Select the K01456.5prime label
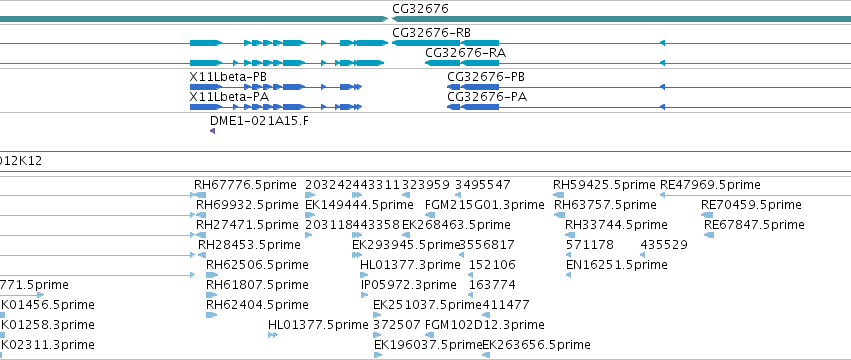This screenshot has width=851, height=360. coord(48,305)
